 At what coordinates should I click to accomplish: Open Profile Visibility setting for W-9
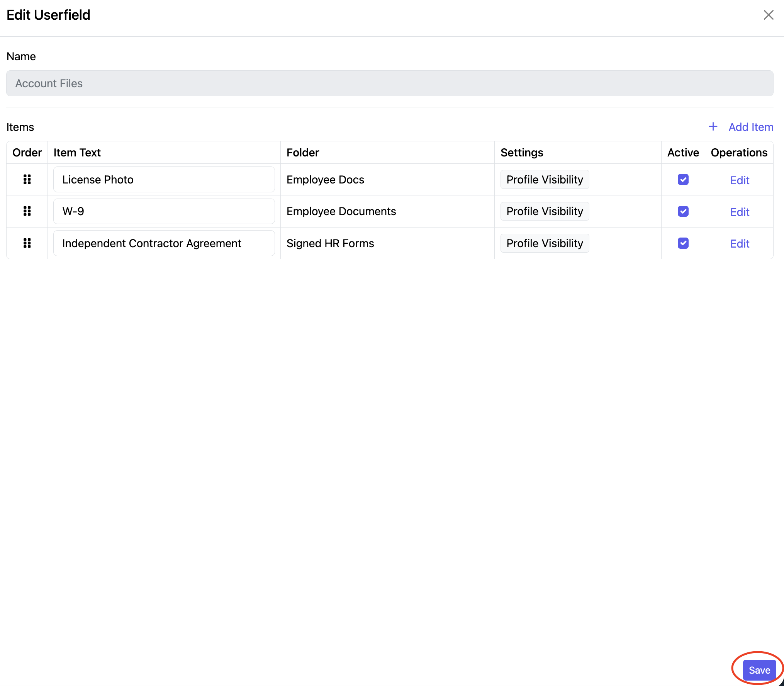(x=544, y=211)
